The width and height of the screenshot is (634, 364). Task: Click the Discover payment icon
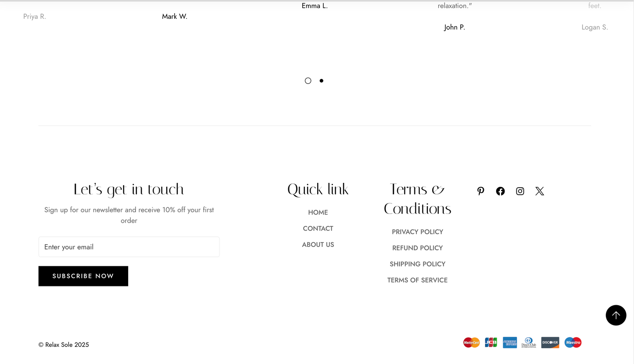tap(550, 343)
